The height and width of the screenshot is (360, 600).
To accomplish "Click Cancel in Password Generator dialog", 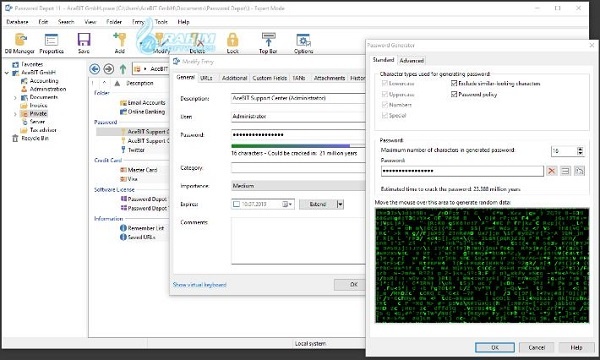I will pos(536,347).
